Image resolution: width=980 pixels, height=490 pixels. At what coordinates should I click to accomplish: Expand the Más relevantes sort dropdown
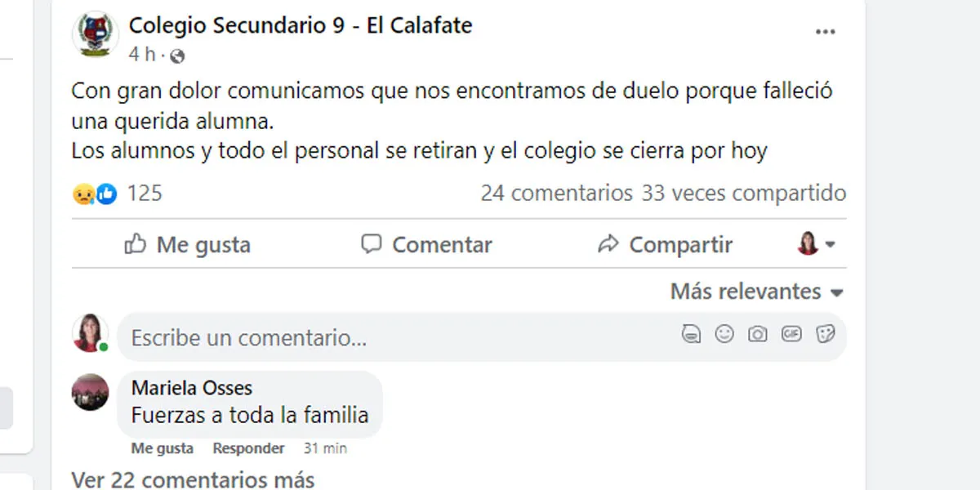pos(756,292)
